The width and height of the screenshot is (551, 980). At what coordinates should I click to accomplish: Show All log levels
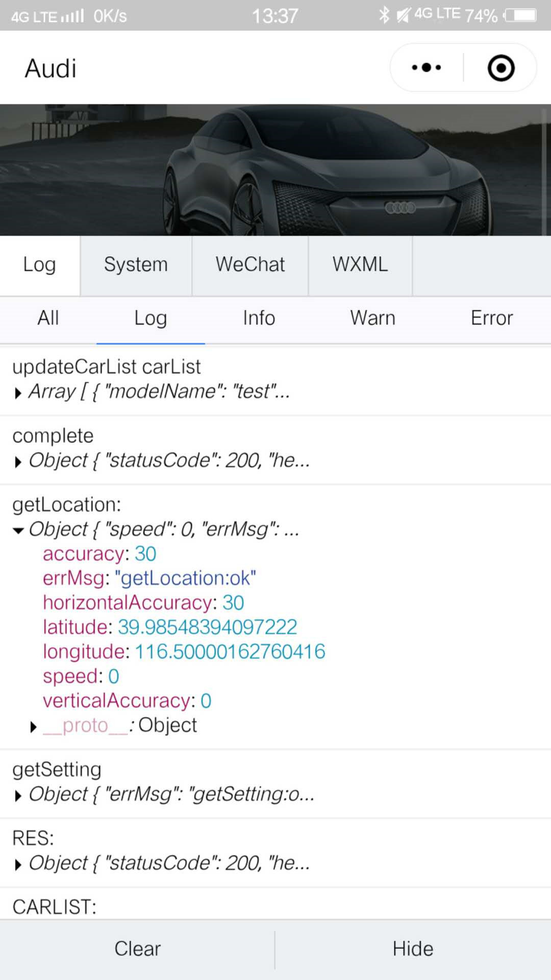coord(48,318)
